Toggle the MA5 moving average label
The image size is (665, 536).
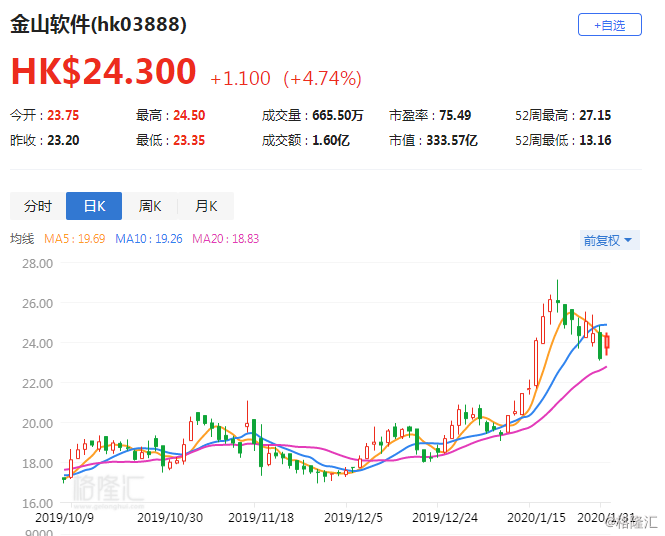pos(75,239)
